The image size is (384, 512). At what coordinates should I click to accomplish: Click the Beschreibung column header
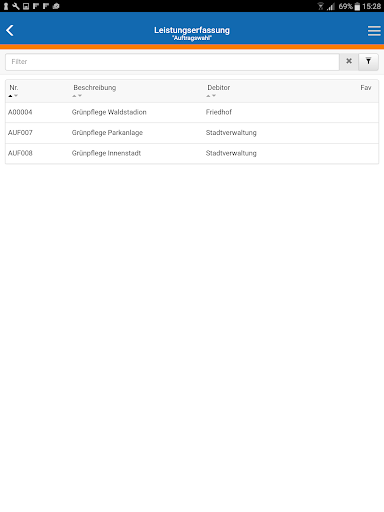pyautogui.click(x=95, y=88)
